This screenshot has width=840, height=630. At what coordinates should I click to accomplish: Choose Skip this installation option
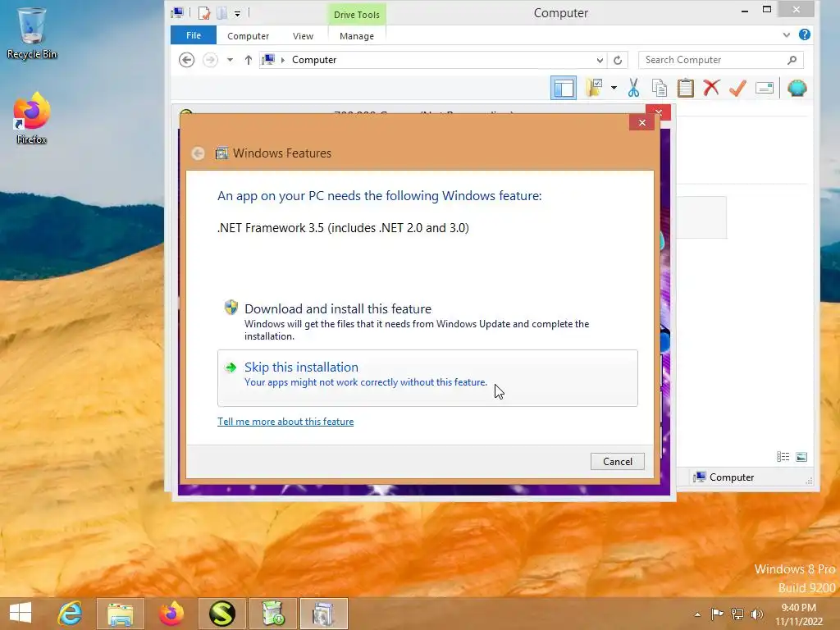click(427, 377)
